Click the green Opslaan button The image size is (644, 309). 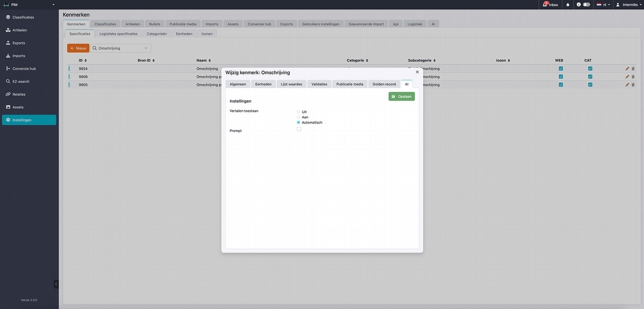click(401, 96)
